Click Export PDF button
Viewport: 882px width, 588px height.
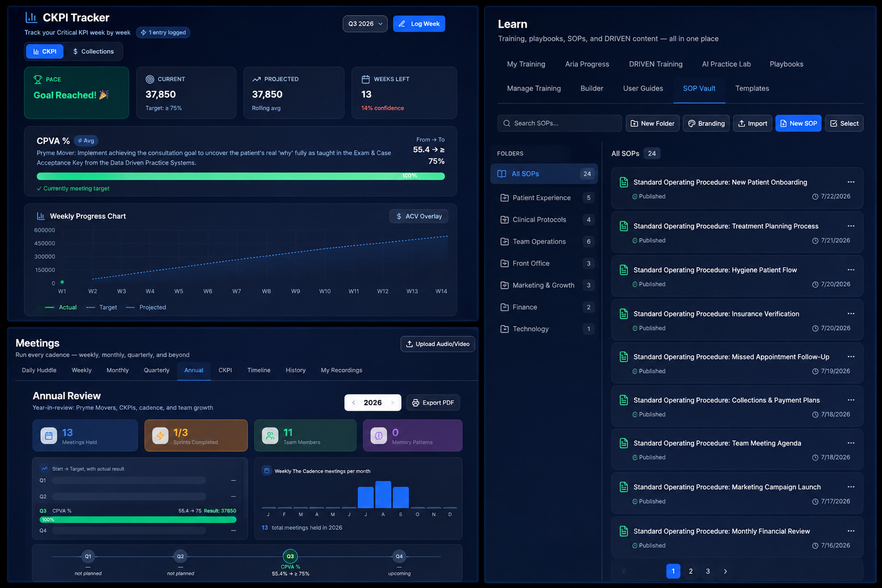(x=433, y=403)
